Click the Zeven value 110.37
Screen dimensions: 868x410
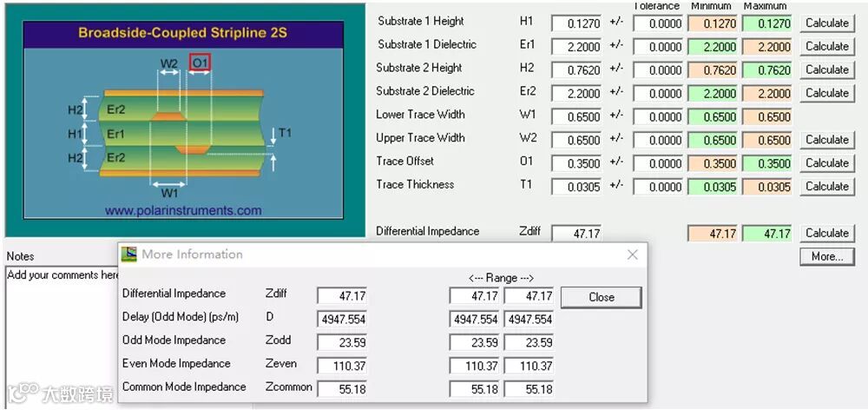pyautogui.click(x=341, y=367)
